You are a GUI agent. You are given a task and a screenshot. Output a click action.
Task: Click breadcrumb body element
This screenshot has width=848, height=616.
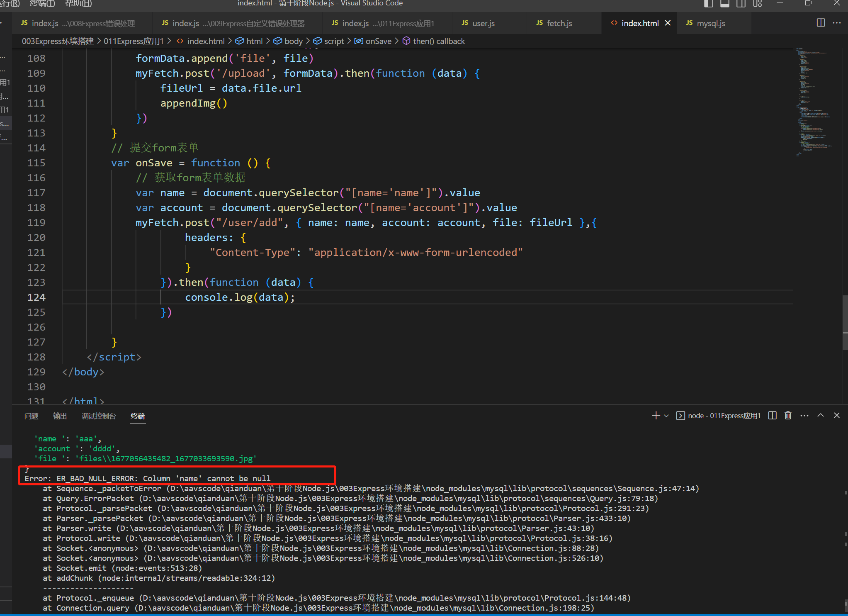[x=288, y=41]
